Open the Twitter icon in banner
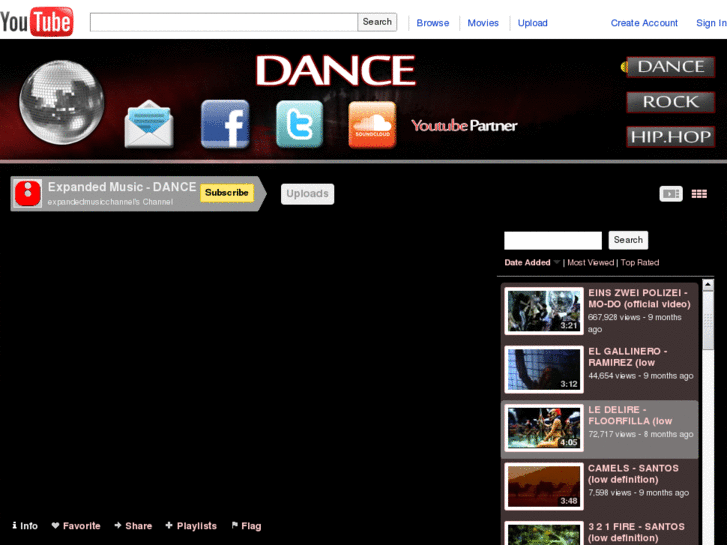Viewport: 727px width, 545px height. click(x=300, y=124)
